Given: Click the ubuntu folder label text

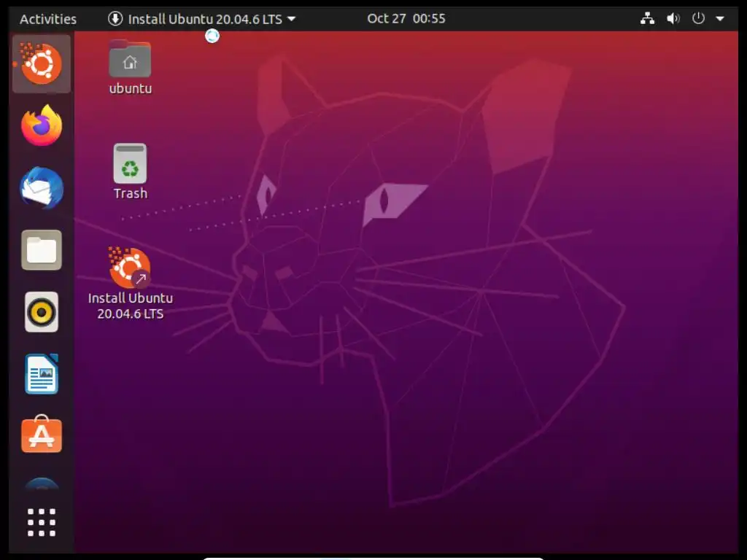Looking at the screenshot, I should [131, 88].
